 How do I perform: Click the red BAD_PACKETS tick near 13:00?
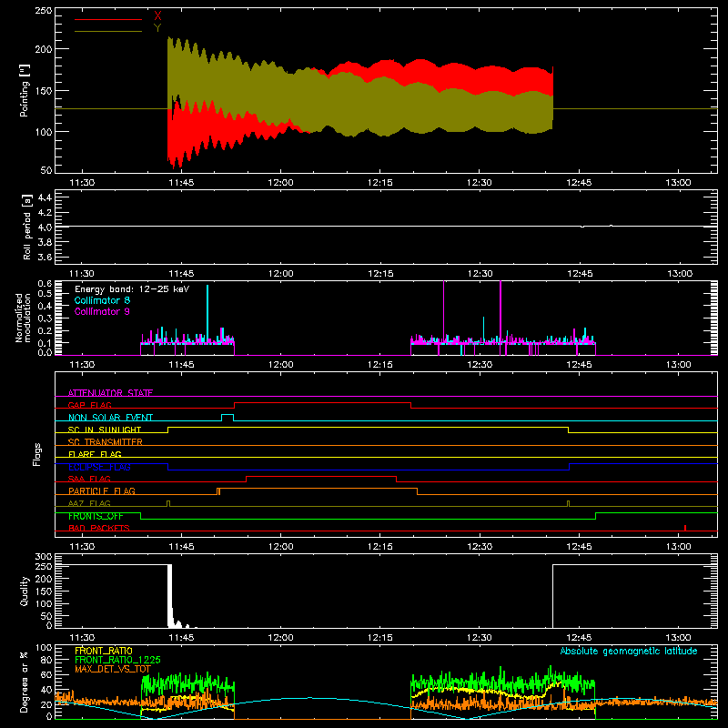(x=685, y=528)
